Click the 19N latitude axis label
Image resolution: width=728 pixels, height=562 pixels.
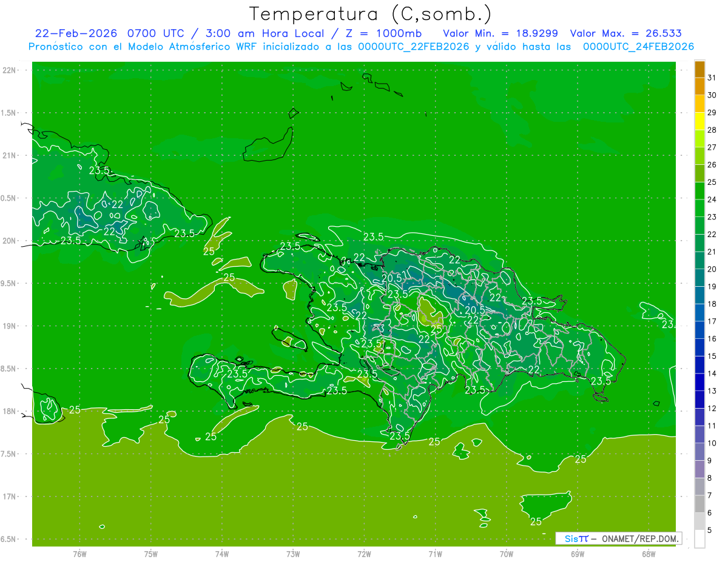point(10,326)
